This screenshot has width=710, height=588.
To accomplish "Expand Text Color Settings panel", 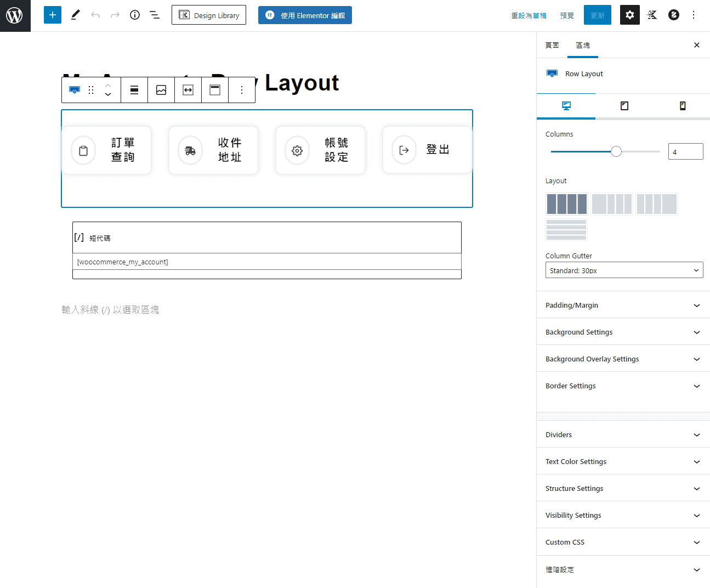I will tap(623, 461).
